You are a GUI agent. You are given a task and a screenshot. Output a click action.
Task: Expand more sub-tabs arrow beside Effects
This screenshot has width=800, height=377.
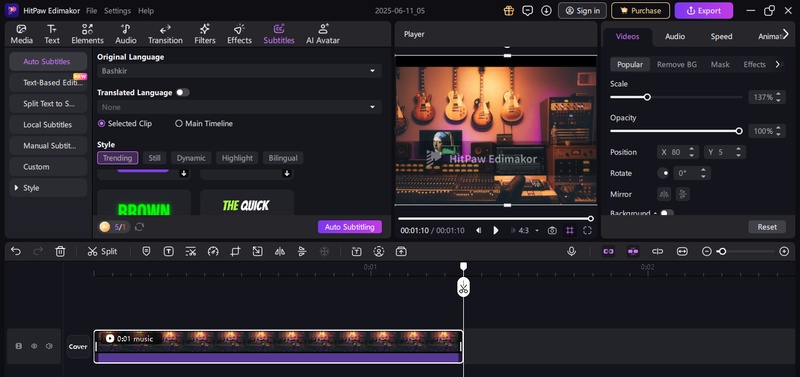coord(778,64)
